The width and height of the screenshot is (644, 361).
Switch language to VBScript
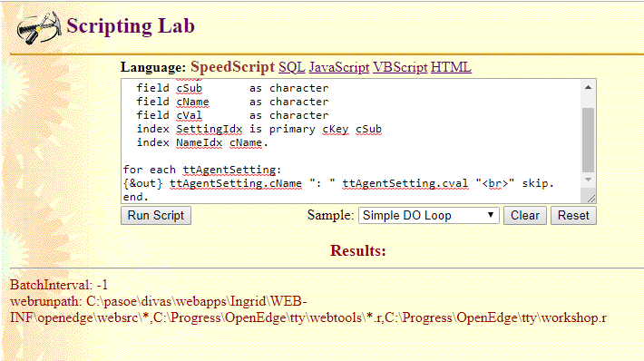[x=400, y=67]
